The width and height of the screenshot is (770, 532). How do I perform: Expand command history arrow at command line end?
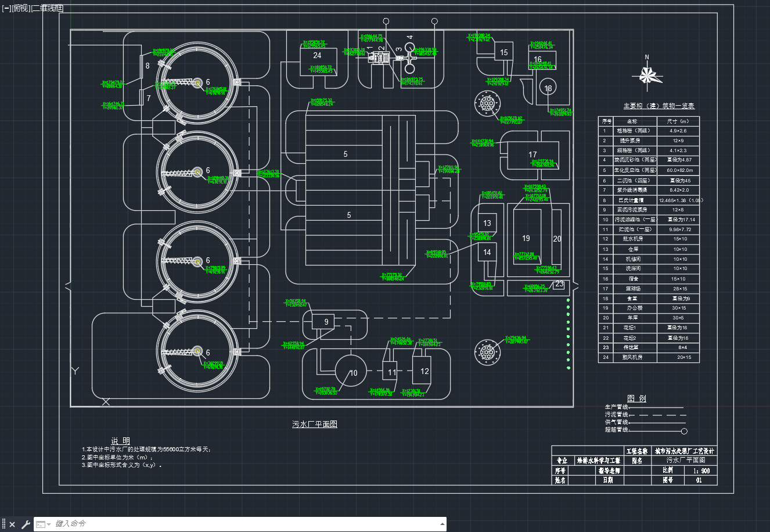point(443,524)
